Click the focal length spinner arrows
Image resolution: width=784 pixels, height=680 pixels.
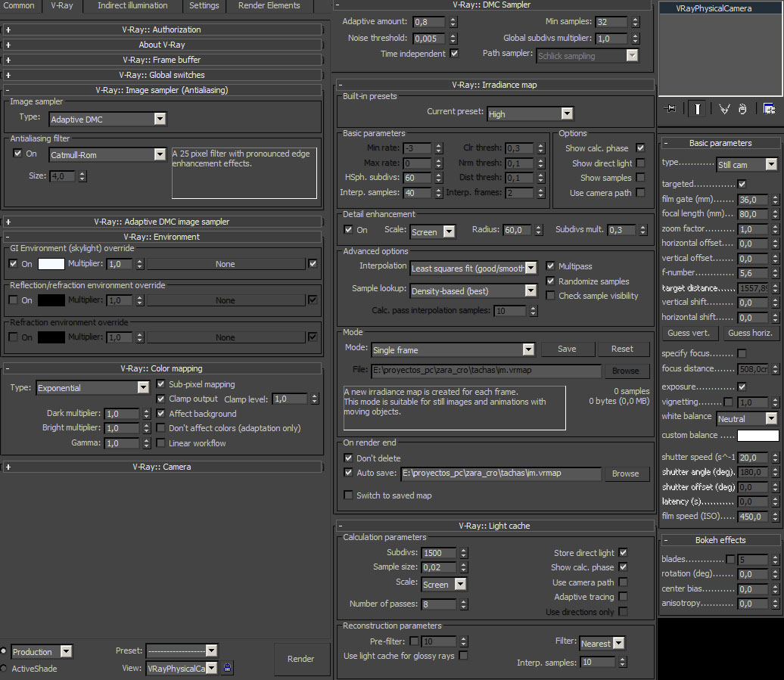click(775, 214)
